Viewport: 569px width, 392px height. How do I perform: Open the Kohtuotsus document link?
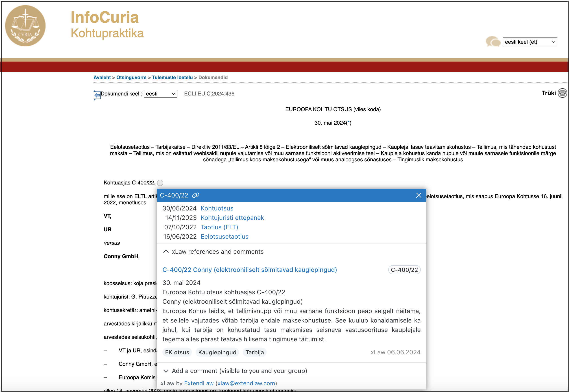217,208
